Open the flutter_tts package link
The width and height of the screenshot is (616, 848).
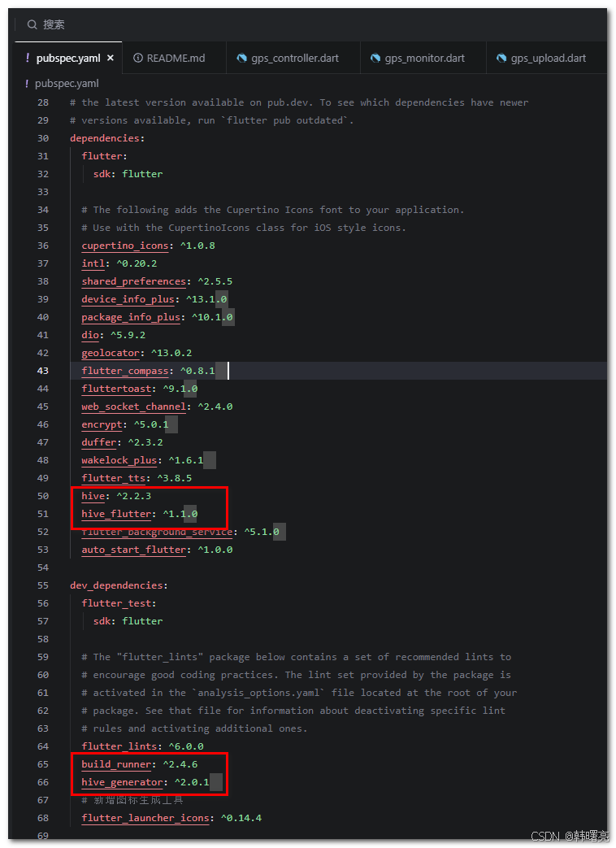tap(114, 478)
